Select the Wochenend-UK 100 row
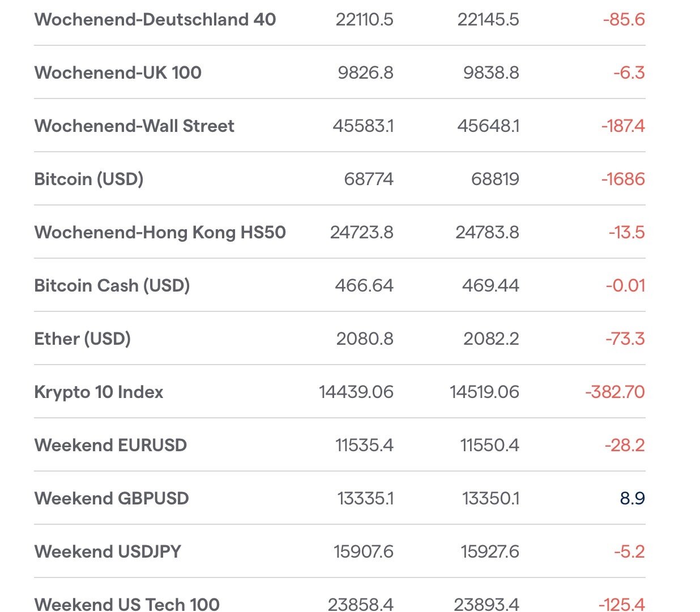The width and height of the screenshot is (700, 612). [118, 73]
